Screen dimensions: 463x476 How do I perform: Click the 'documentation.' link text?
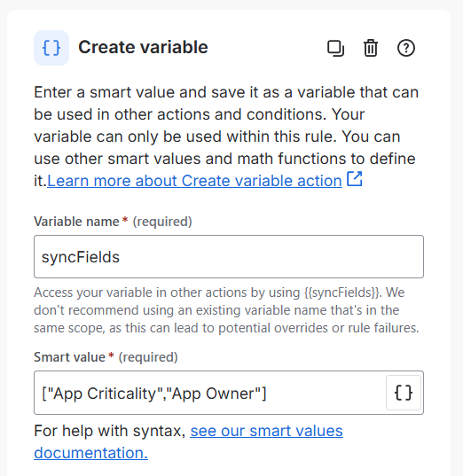pos(90,453)
